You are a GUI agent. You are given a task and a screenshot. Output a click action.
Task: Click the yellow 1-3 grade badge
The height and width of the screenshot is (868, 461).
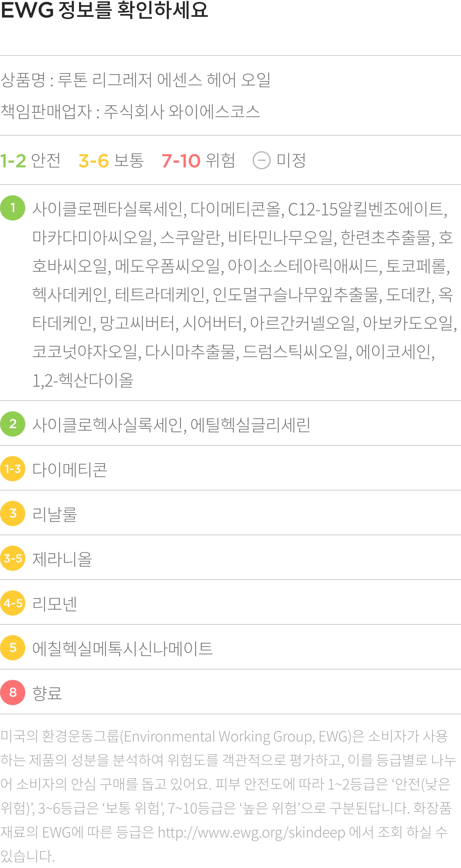[x=12, y=469]
